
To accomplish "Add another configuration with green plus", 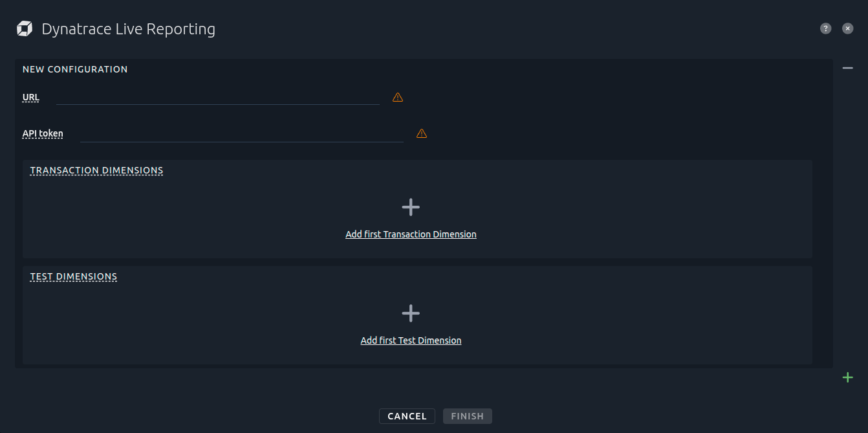I will (x=847, y=377).
